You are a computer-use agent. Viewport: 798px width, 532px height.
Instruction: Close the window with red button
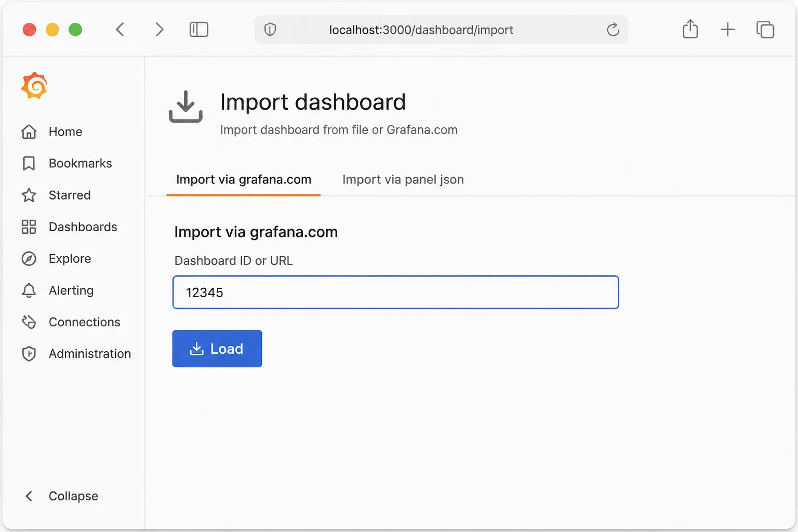(30, 30)
